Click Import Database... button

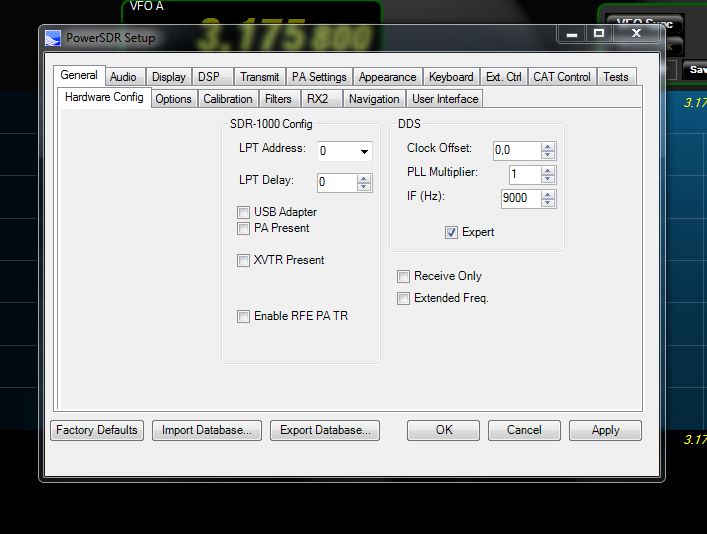(207, 430)
